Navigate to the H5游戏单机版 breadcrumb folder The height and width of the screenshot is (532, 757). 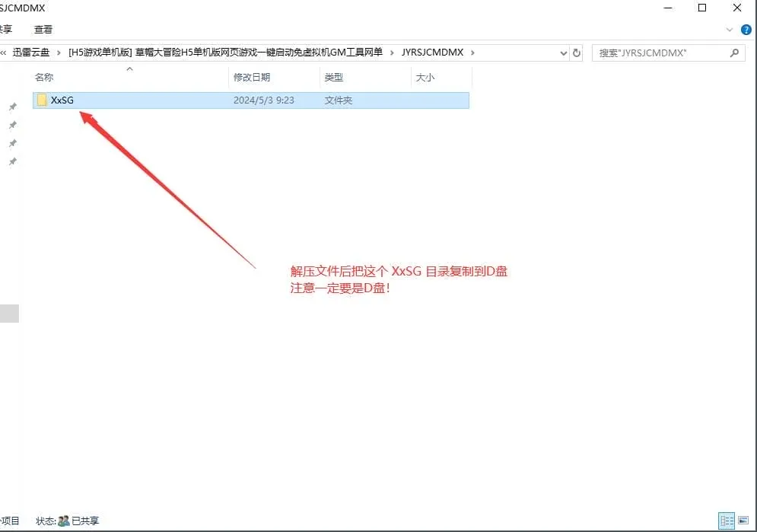[x=225, y=53]
